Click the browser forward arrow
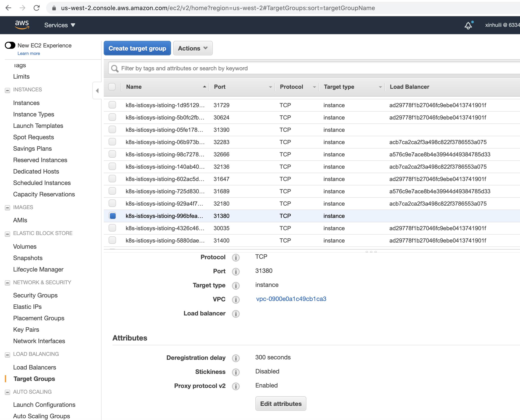The height and width of the screenshot is (420, 520). point(22,8)
